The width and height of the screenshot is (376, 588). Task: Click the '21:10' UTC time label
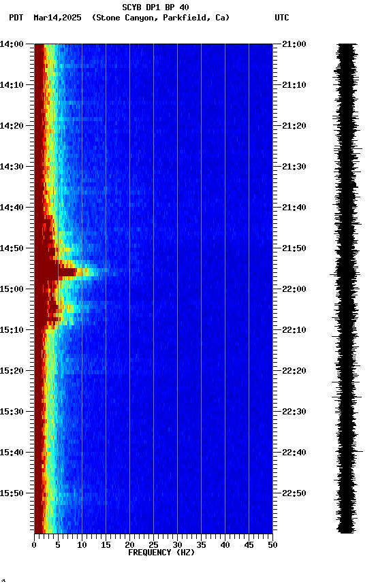pos(294,85)
